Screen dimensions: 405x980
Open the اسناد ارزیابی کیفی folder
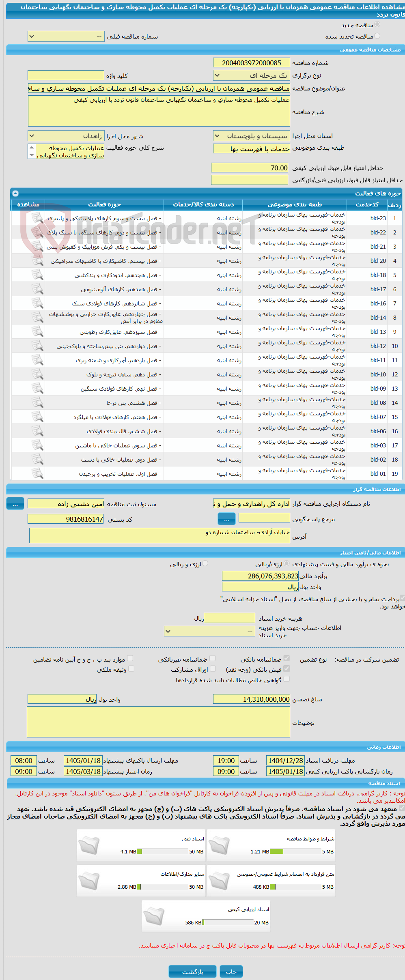[x=154, y=916]
